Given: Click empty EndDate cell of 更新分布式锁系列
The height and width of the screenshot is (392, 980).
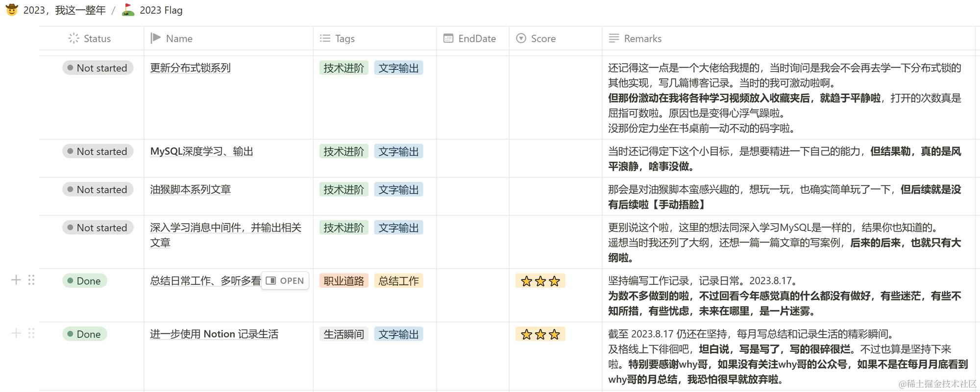Looking at the screenshot, I should [x=472, y=97].
